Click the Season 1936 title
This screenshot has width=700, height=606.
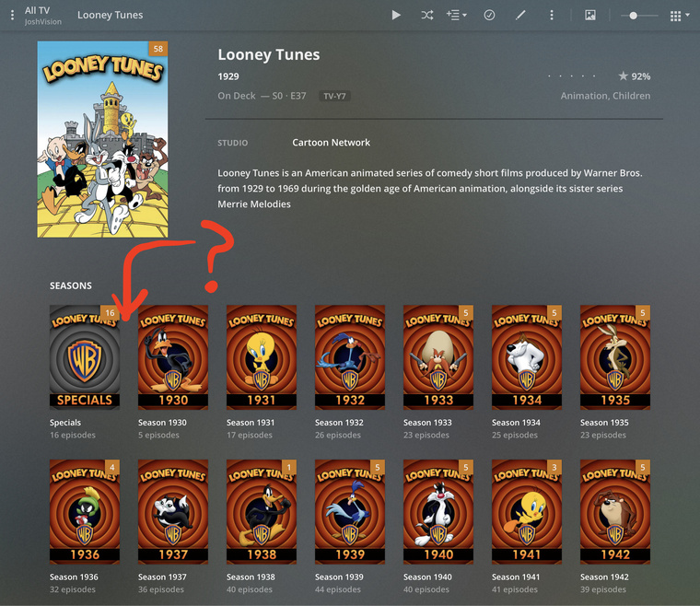coord(74,577)
